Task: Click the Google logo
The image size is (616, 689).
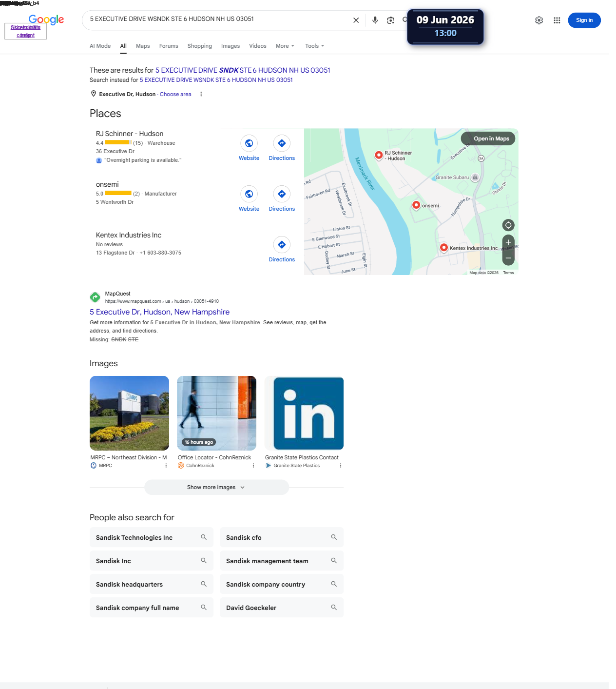Action: 46,20
